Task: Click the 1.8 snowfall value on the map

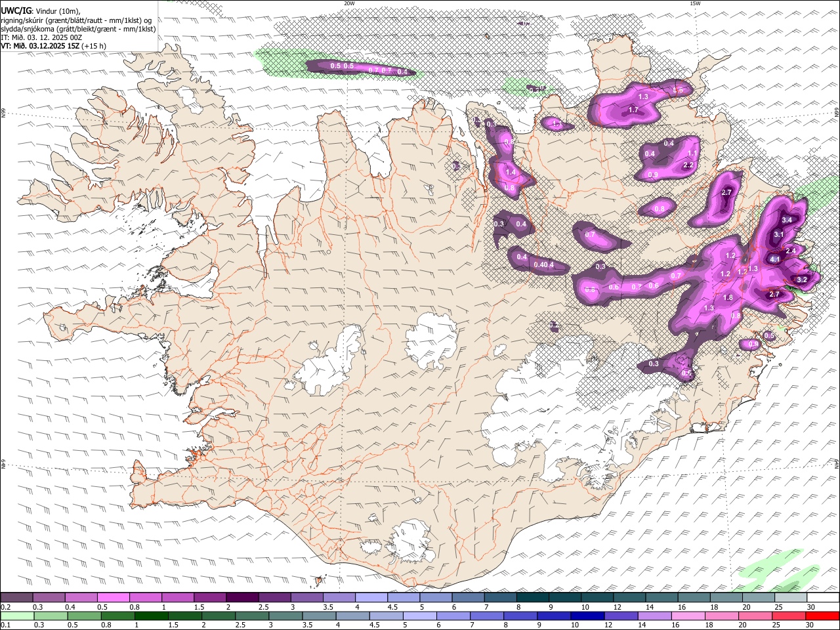Action: point(728,298)
